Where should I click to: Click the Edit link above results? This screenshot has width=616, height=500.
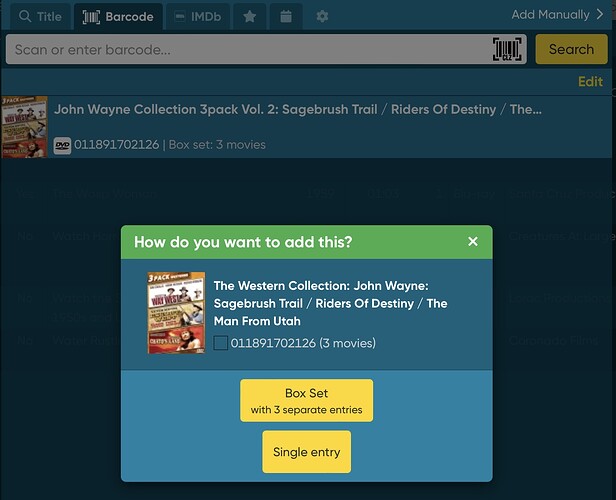click(x=590, y=82)
